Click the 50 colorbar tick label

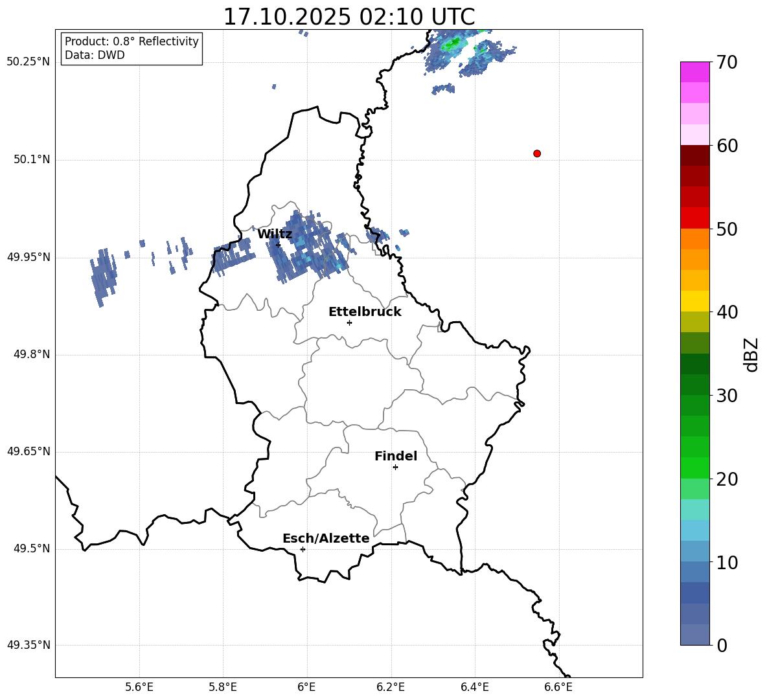pyautogui.click(x=726, y=229)
